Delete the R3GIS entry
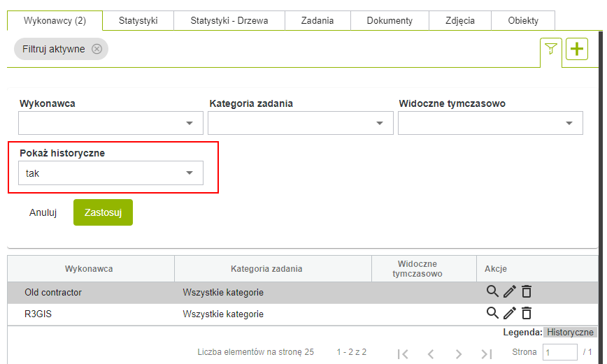607x364 pixels. 527,313
